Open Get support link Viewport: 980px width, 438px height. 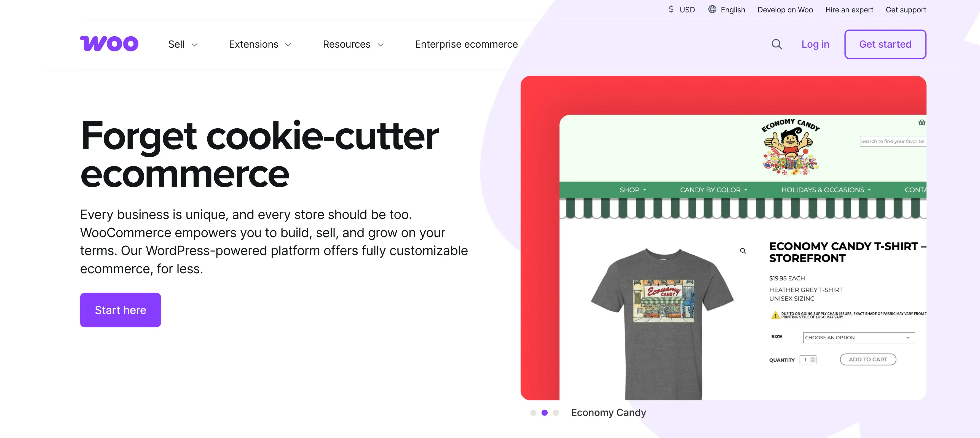click(906, 10)
